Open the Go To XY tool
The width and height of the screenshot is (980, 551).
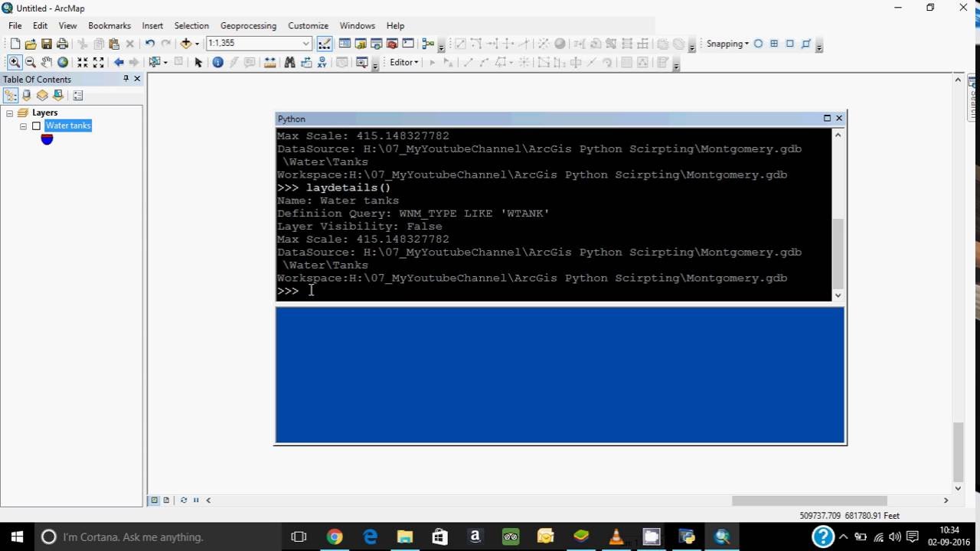pos(322,62)
